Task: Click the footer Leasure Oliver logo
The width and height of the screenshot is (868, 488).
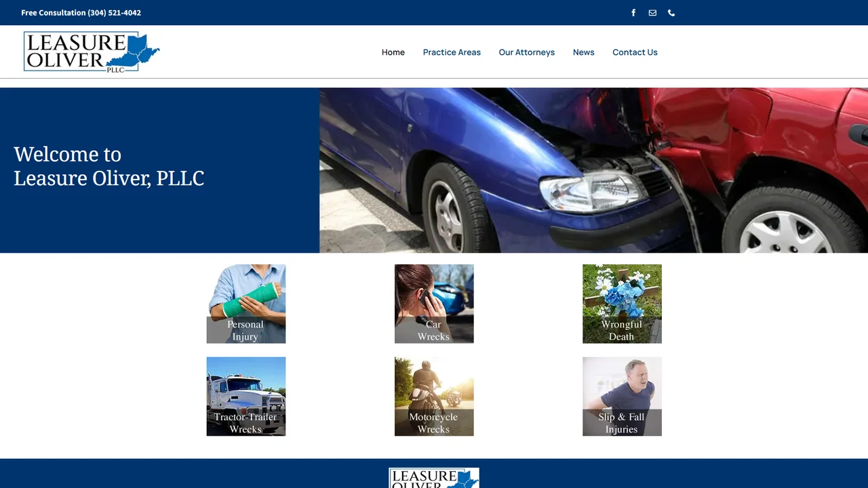Action: click(x=434, y=478)
